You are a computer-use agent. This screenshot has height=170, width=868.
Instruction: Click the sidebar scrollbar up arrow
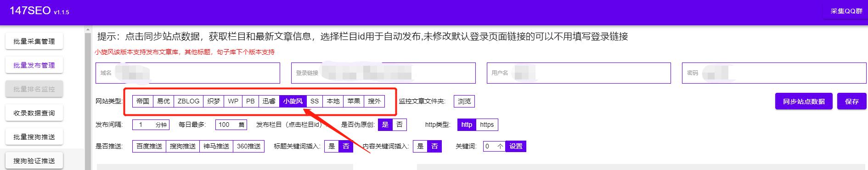(88, 30)
